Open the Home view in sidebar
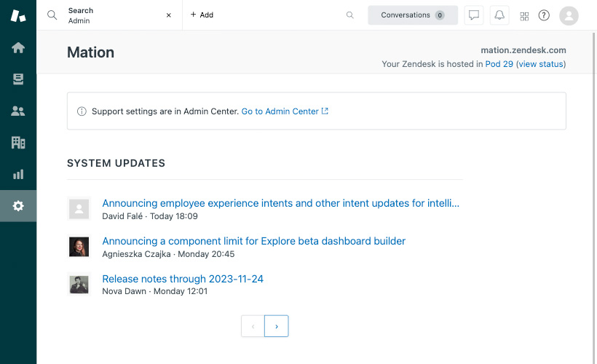Image resolution: width=597 pixels, height=364 pixels. click(18, 47)
